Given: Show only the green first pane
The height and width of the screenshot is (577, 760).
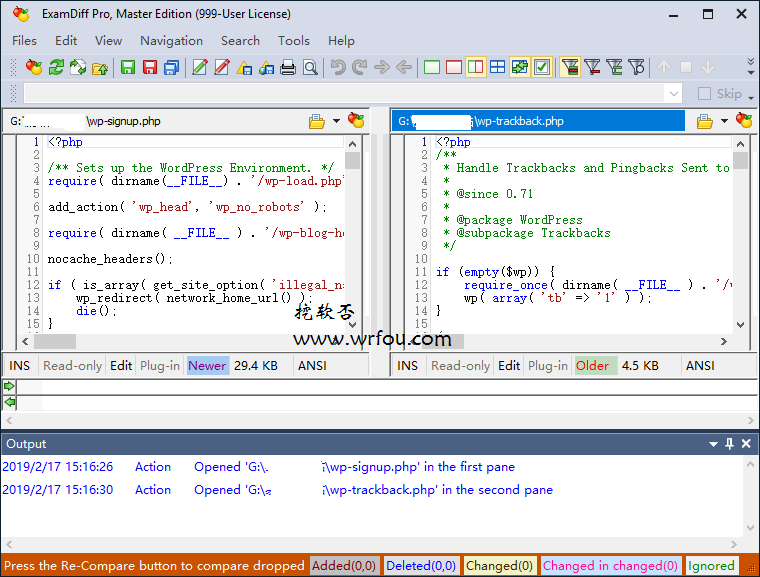Looking at the screenshot, I should pyautogui.click(x=432, y=67).
